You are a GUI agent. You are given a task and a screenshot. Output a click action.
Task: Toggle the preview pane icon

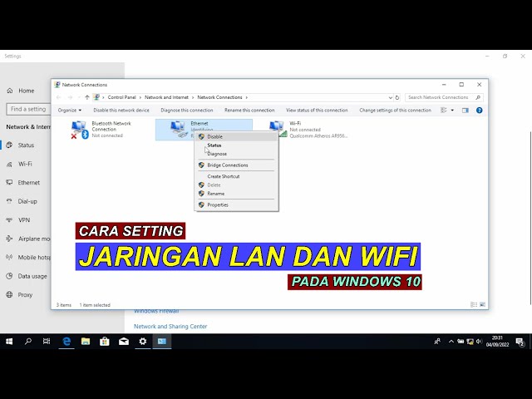465,111
